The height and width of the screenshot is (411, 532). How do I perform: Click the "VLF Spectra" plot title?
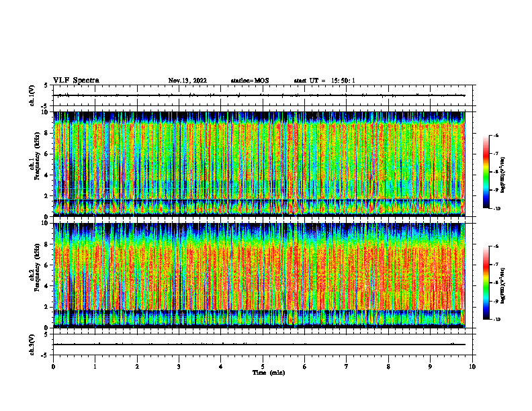click(76, 81)
